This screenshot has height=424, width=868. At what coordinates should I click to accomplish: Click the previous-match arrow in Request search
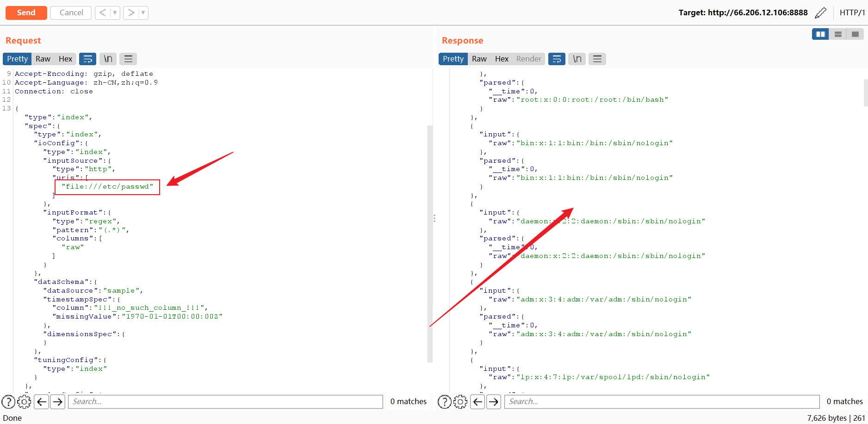41,402
